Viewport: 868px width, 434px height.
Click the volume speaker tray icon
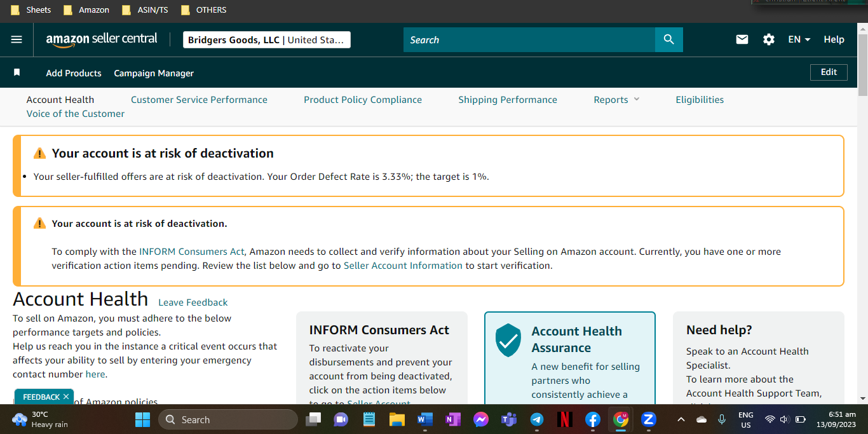[784, 419]
